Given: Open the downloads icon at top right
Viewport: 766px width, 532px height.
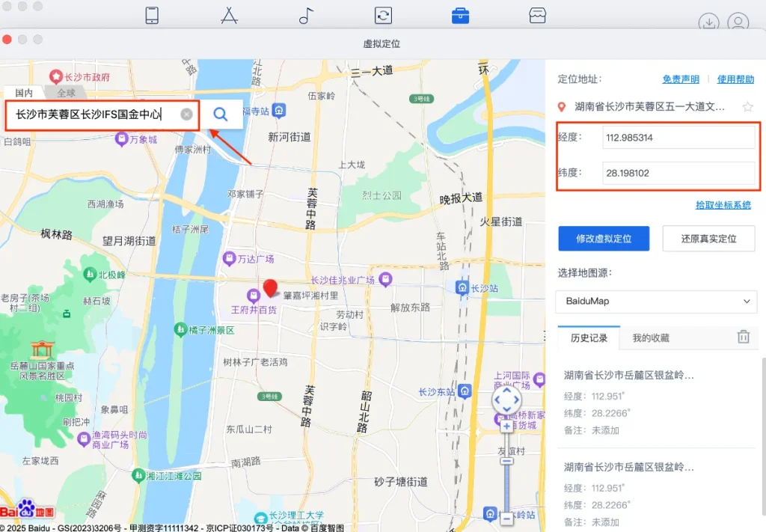Looking at the screenshot, I should point(708,22).
